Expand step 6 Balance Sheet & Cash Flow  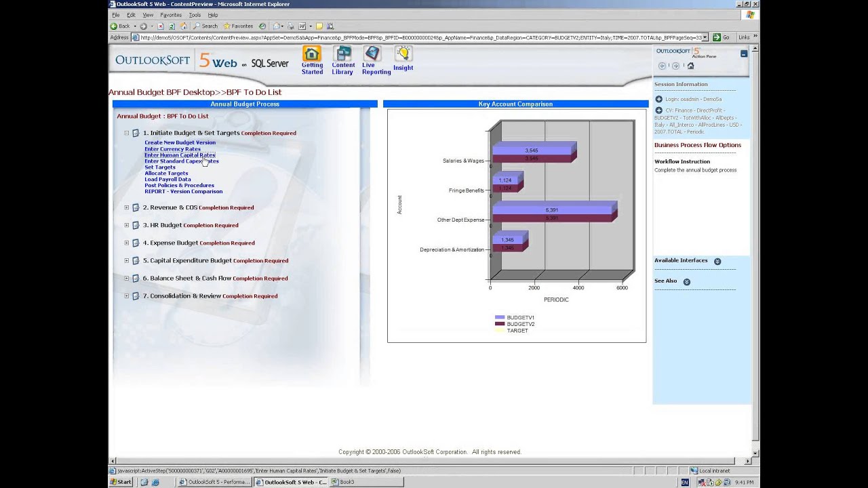click(x=127, y=278)
